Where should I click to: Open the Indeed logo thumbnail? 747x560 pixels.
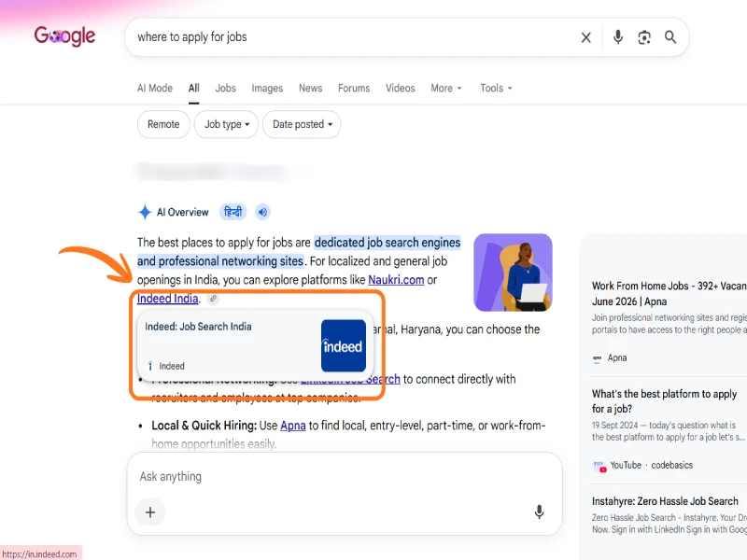[343, 345]
